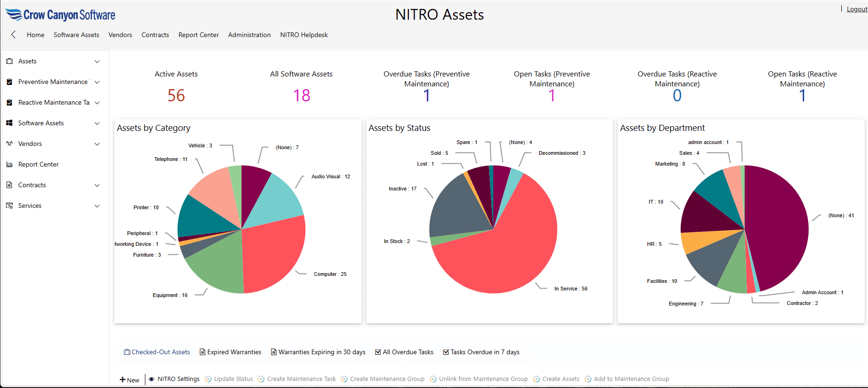The width and height of the screenshot is (868, 388).
Task: Click the Assets briefcase icon in sidebar
Action: [x=9, y=61]
